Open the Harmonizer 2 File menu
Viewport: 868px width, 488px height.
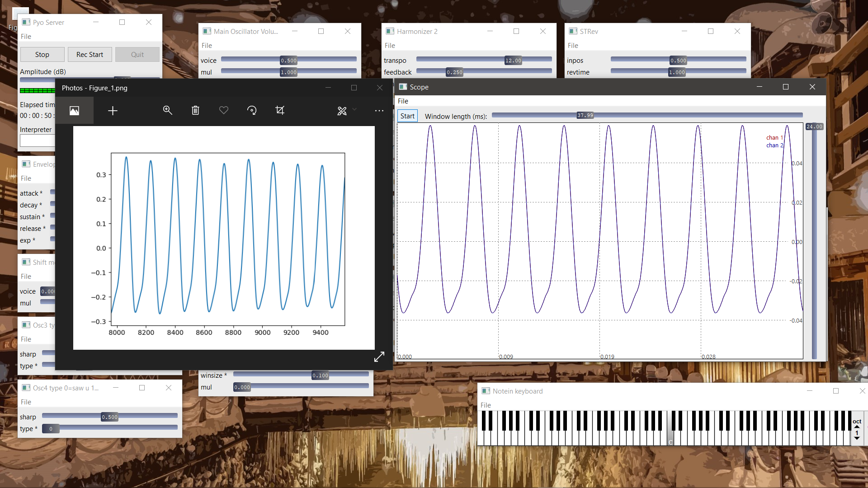tap(390, 46)
